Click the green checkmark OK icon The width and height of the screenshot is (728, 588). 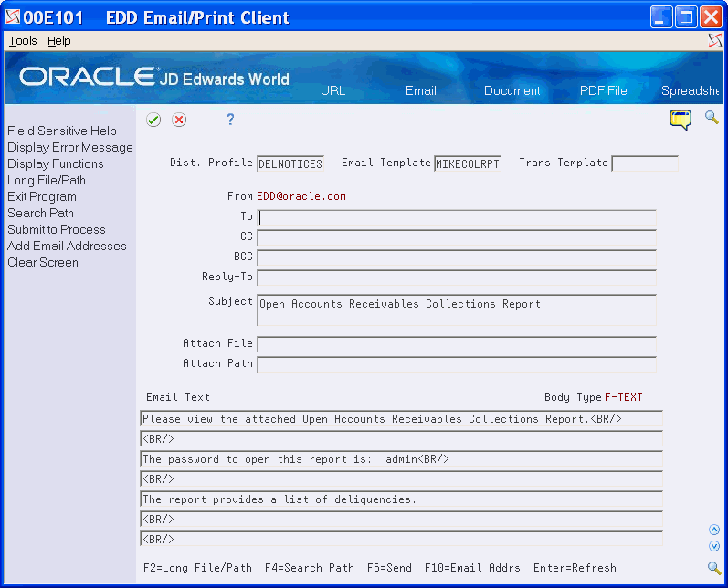click(x=153, y=120)
